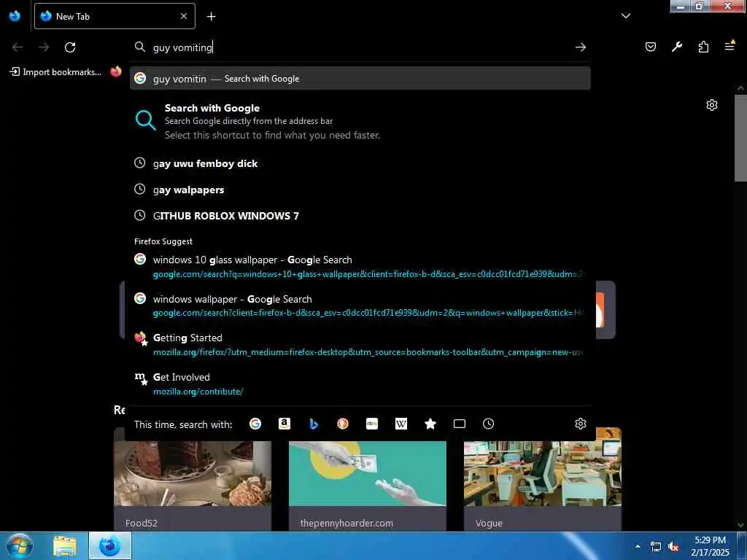The height and width of the screenshot is (560, 747).
Task: Choose the GITHUB ROBLOX WINDOWS 7 history suggestion
Action: (x=360, y=216)
